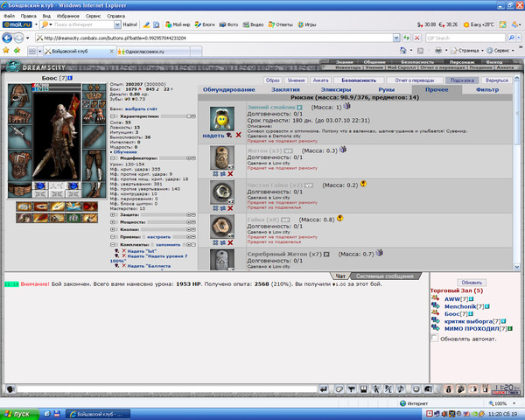Click the earrings equipment slot
Image resolution: width=525 pixels, height=420 pixels.
[94, 87]
